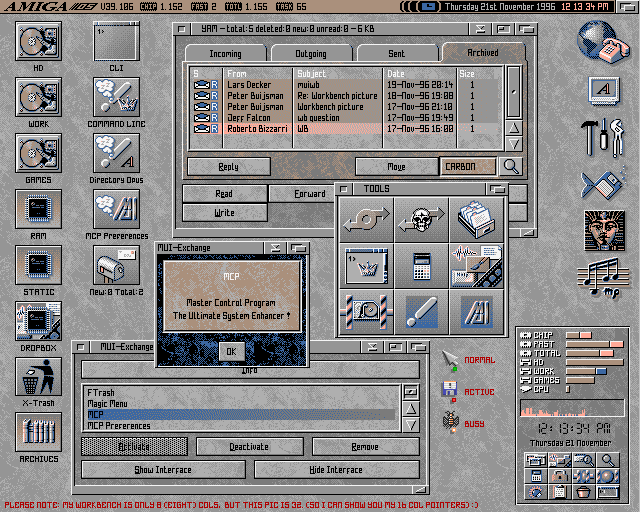Launch Directory Opus from the desktop
640x512 pixels.
coord(116,154)
